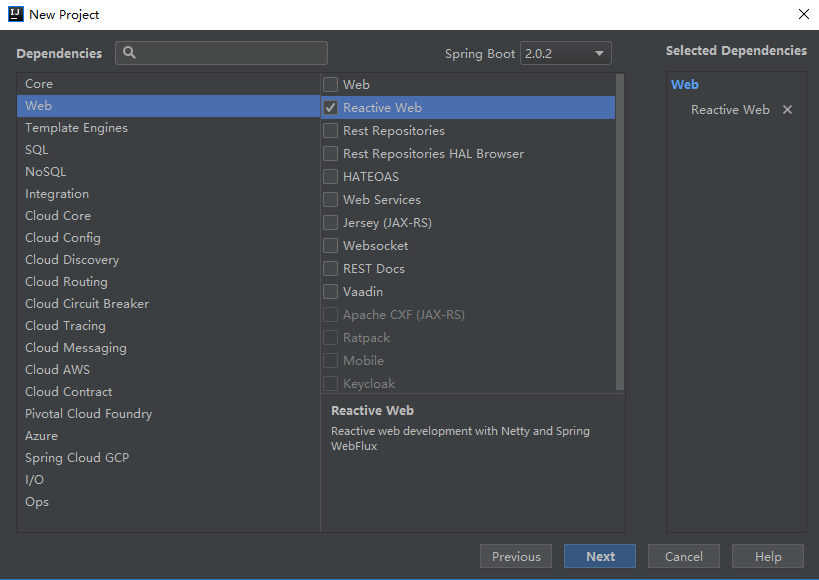Select Spring Cloud GCP category
Screen dimensions: 819x580
point(168,457)
